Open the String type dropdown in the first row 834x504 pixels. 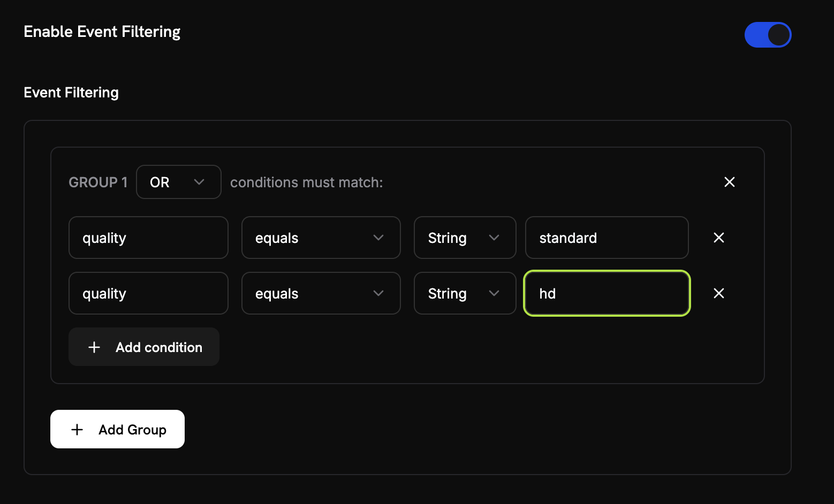tap(465, 238)
